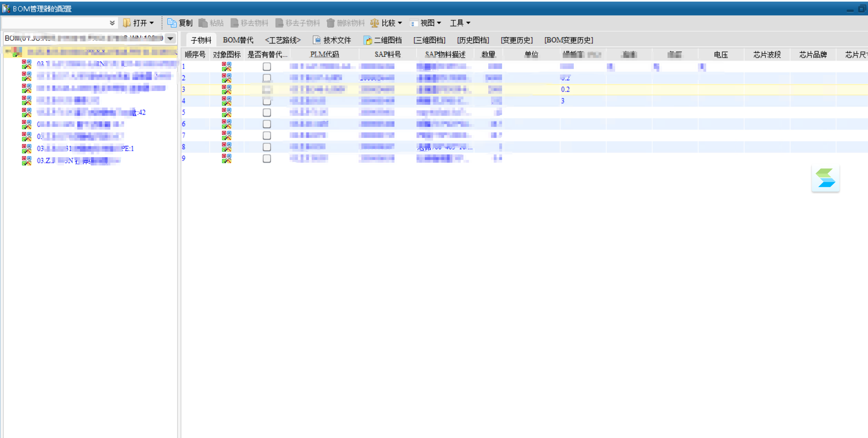Select the tree item ending in :42
Screen dimensions: 868x438
(x=91, y=113)
